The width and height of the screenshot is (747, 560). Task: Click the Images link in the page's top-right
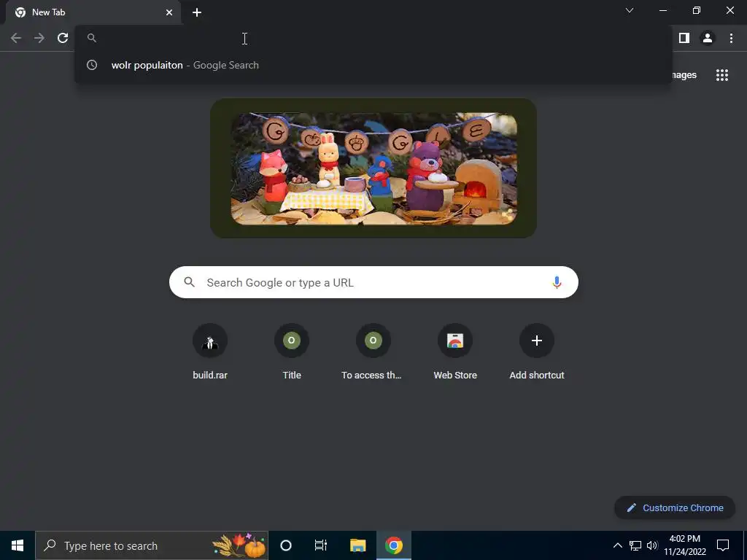[x=684, y=75]
